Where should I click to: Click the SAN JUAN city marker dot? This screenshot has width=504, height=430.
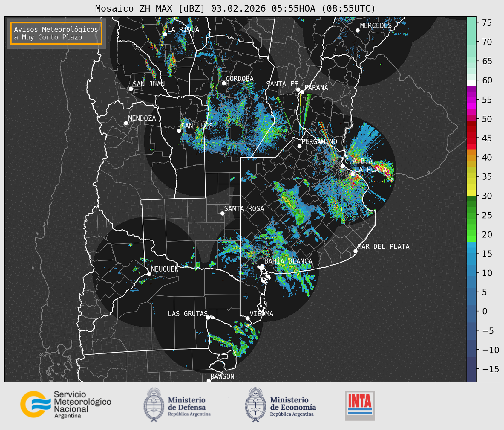click(x=131, y=89)
